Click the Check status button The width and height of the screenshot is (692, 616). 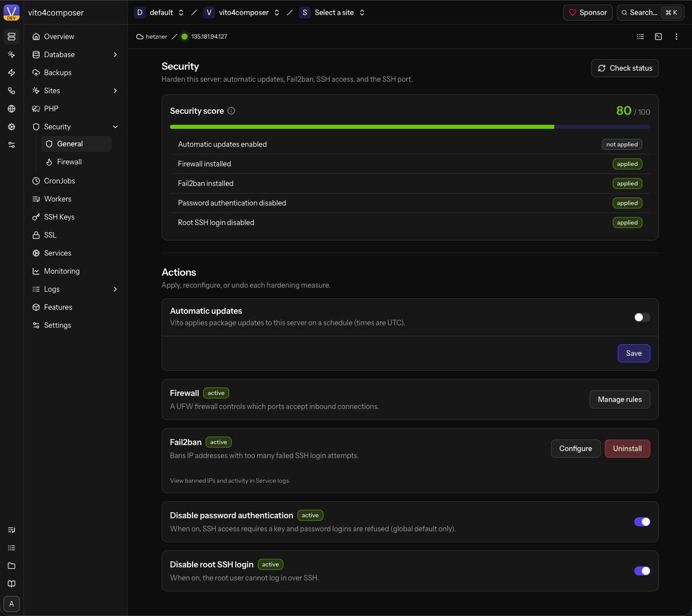point(625,68)
